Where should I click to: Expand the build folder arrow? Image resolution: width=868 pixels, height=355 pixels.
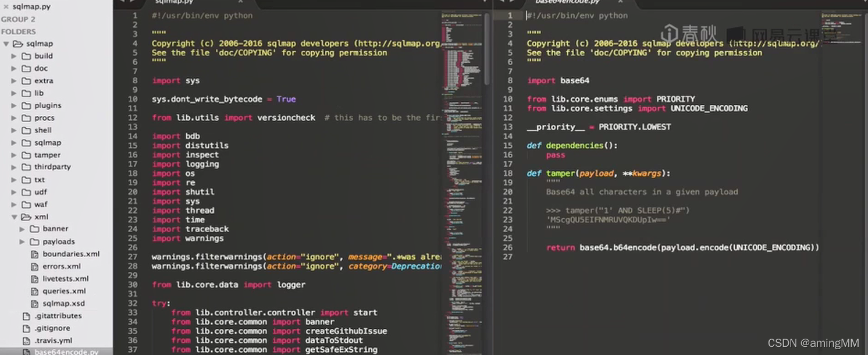[14, 56]
